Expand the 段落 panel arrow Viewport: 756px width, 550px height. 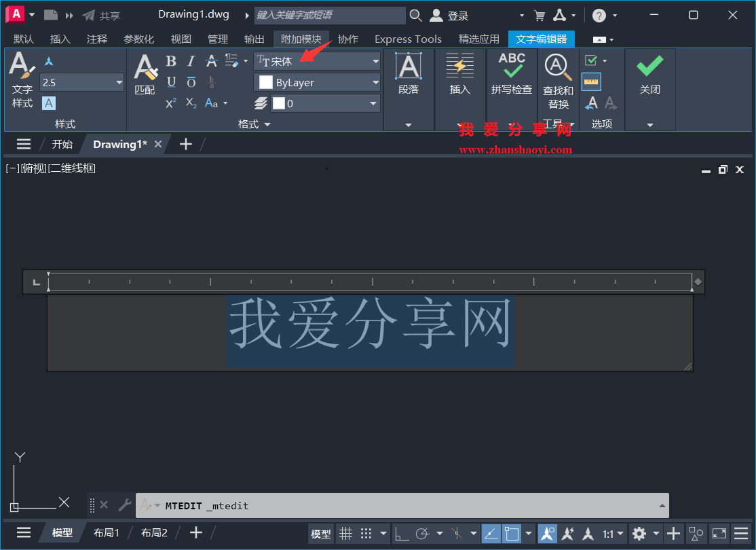click(x=409, y=125)
